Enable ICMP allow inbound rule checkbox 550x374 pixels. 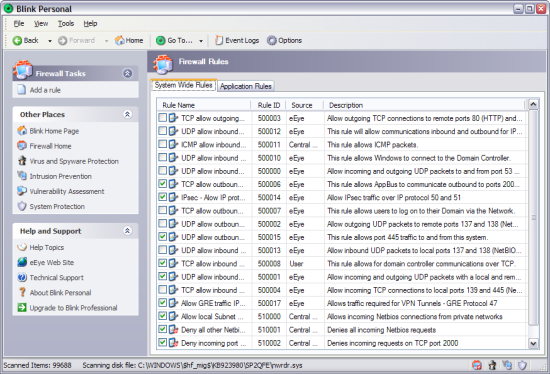162,144
